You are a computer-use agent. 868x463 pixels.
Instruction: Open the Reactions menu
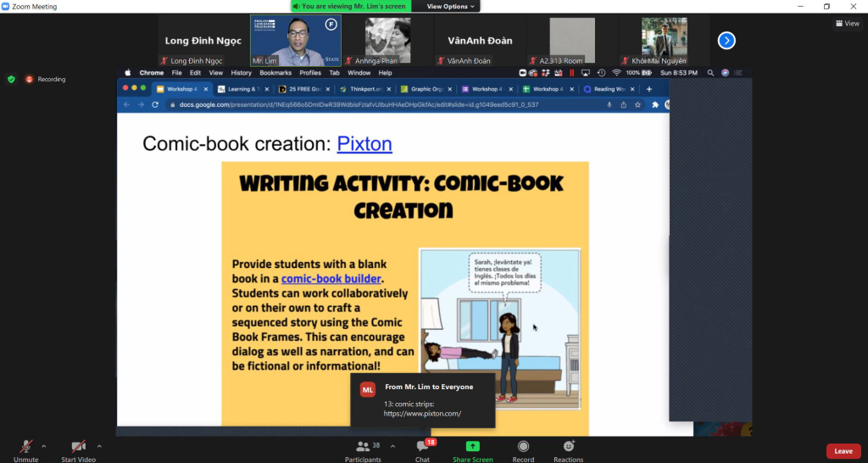click(x=568, y=450)
